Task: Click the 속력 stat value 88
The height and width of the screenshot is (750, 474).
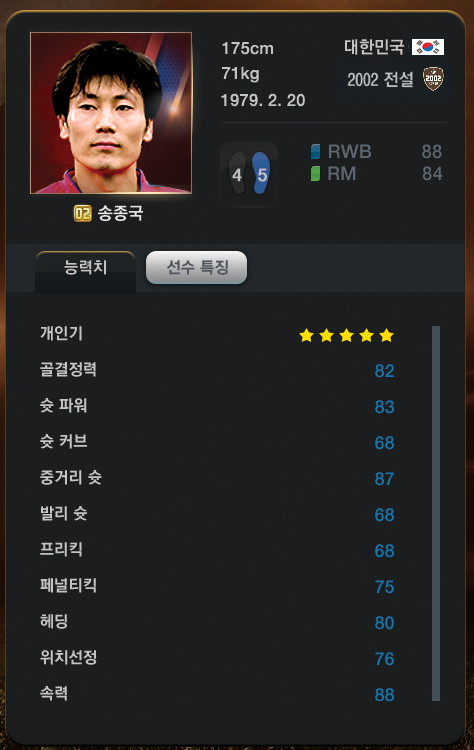Action: coord(385,695)
